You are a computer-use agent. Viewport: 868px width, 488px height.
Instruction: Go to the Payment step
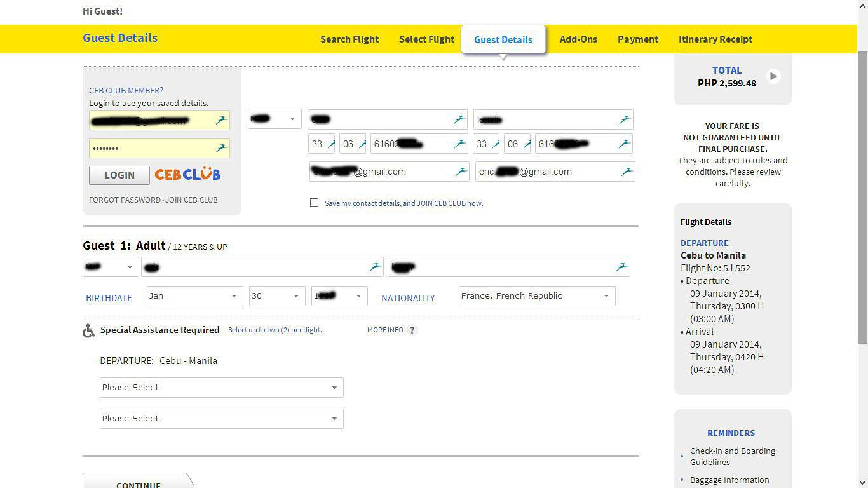point(638,39)
